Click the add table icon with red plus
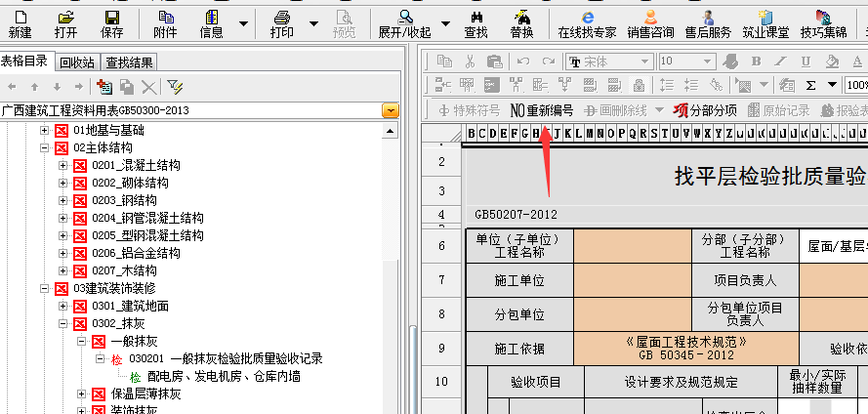This screenshot has height=414, width=868. 104,87
